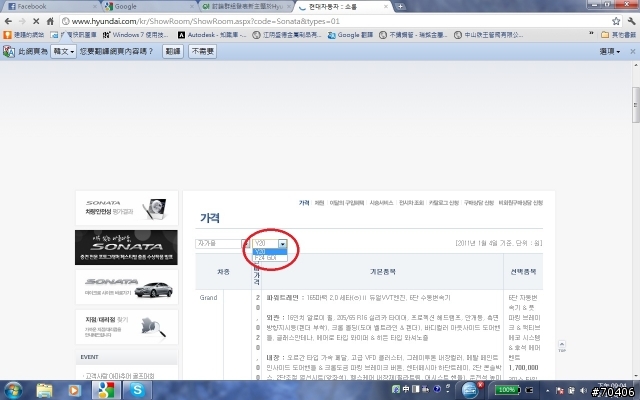Open the fuel type dropdown left of Y20

pyautogui.click(x=222, y=244)
